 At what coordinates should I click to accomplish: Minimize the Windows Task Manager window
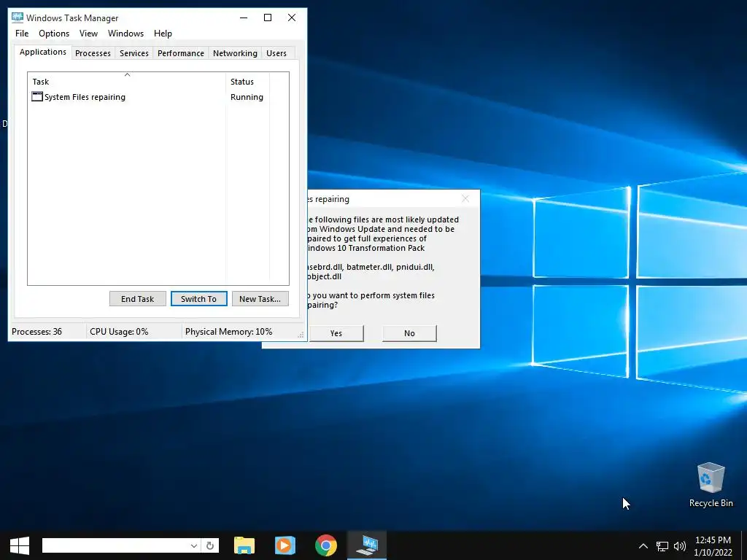click(244, 17)
